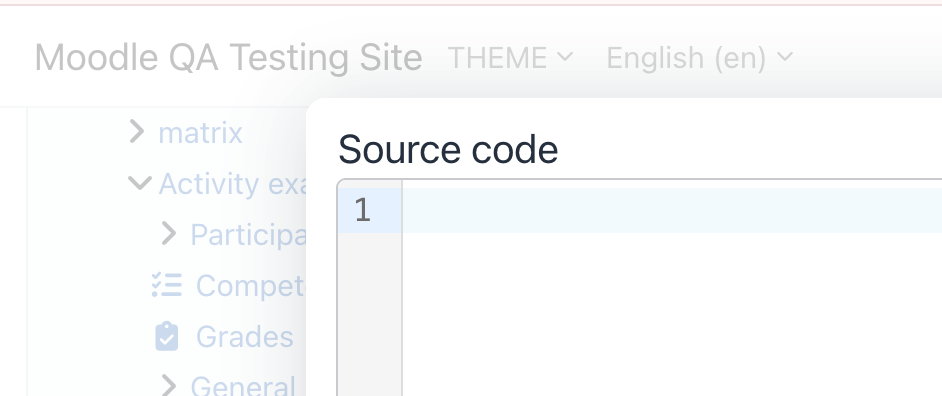The image size is (942, 396).
Task: Collapse the Activity examples section chevron
Action: pyautogui.click(x=139, y=183)
